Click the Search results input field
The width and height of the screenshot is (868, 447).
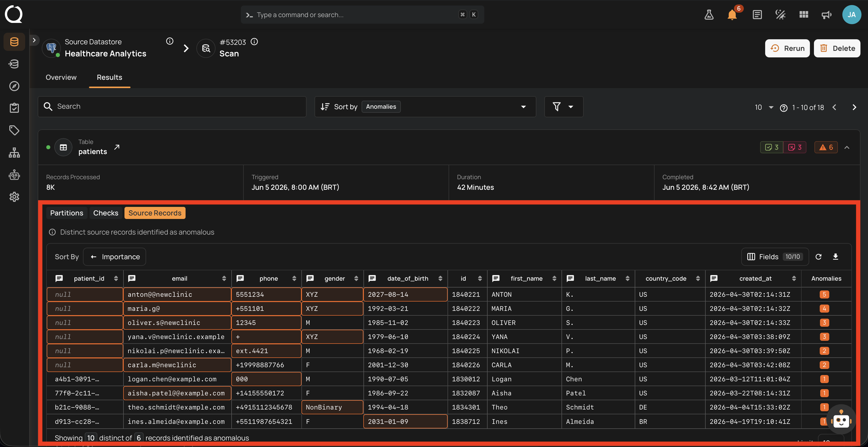pos(172,107)
